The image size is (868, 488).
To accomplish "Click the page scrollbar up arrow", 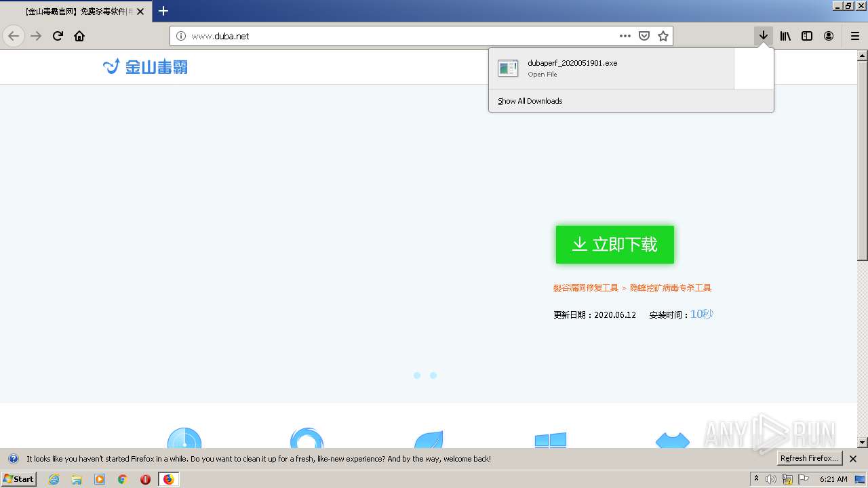I will tap(863, 55).
